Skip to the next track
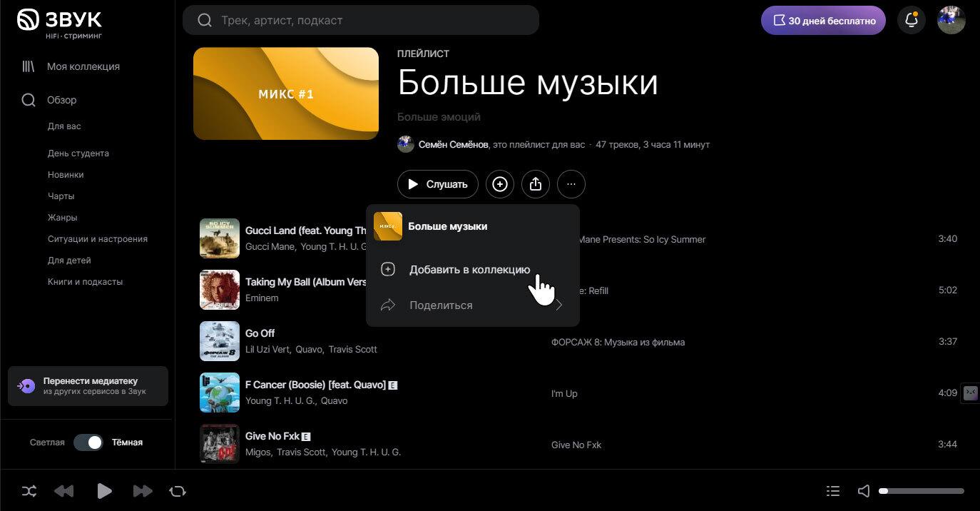 click(x=143, y=491)
